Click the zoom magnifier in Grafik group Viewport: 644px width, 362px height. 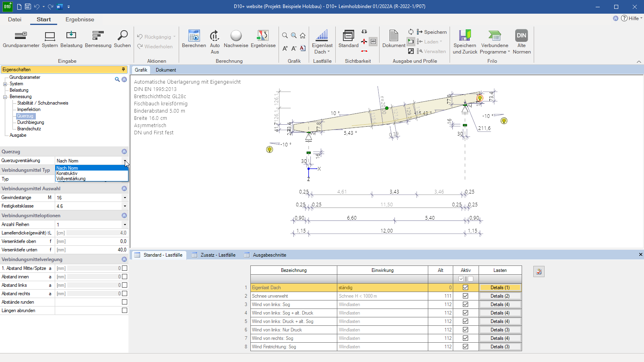pos(285,35)
